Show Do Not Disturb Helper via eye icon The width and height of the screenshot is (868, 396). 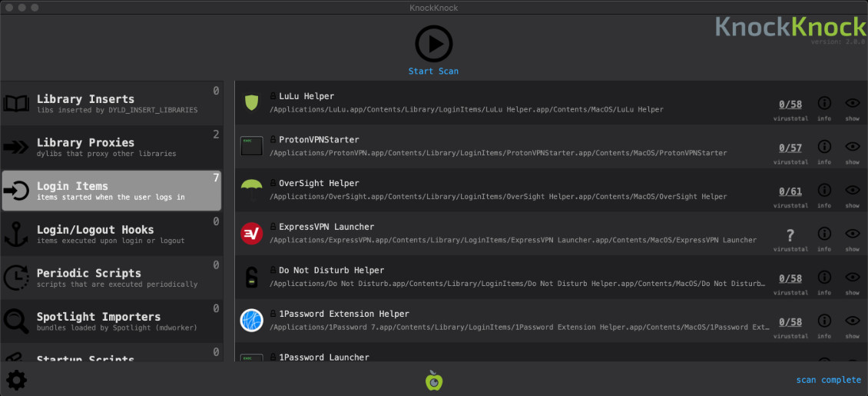click(x=853, y=277)
